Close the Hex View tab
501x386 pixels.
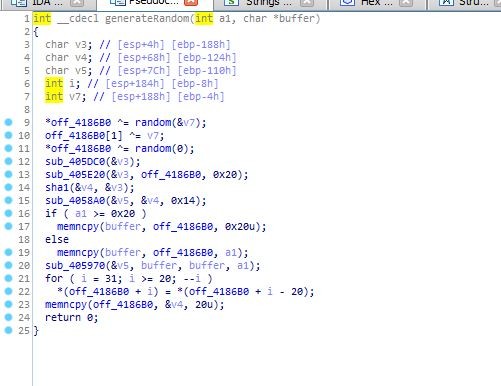(x=406, y=3)
